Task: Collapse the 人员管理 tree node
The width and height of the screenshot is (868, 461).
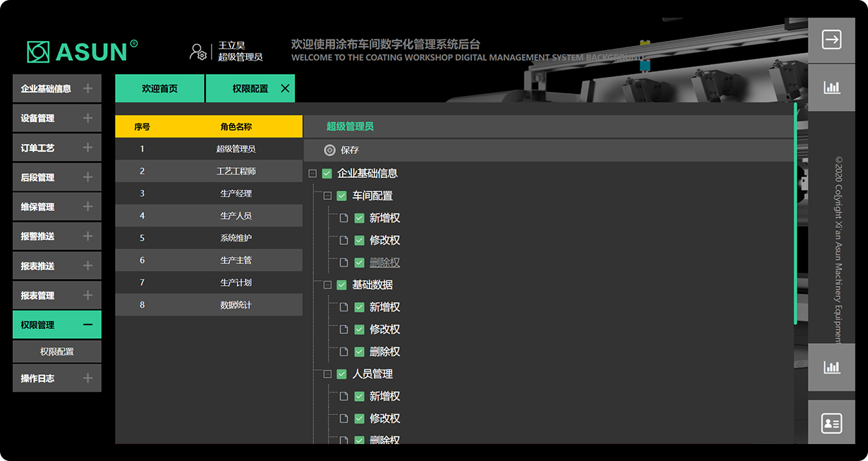Action: point(327,374)
